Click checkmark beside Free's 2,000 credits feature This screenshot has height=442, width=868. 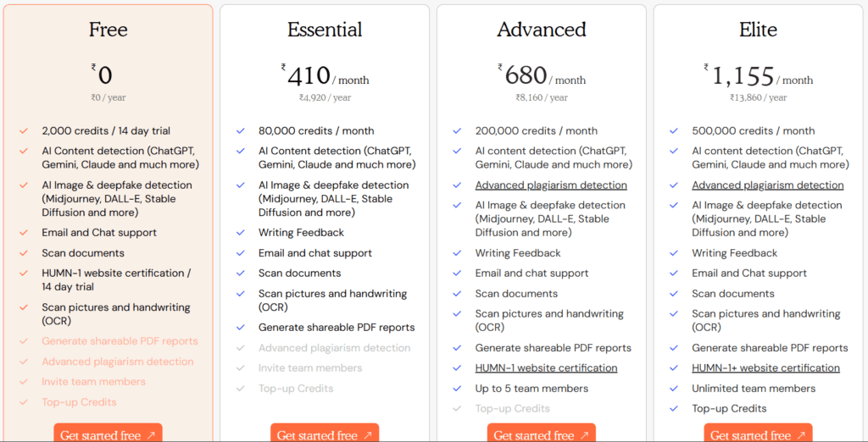tap(24, 131)
